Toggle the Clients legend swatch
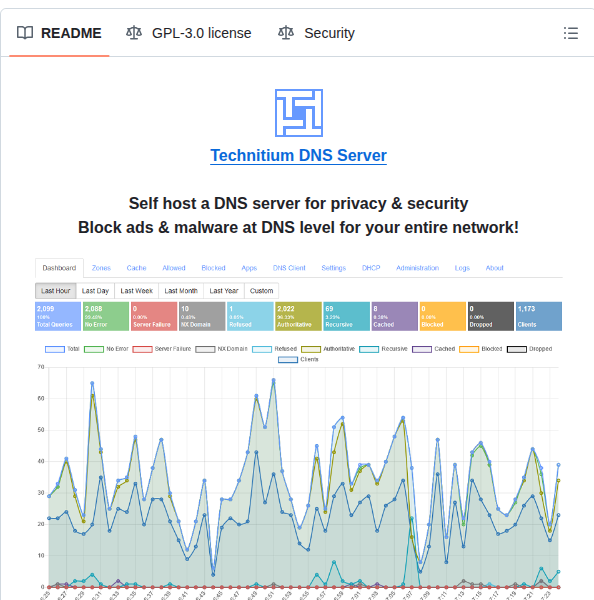 tap(288, 359)
